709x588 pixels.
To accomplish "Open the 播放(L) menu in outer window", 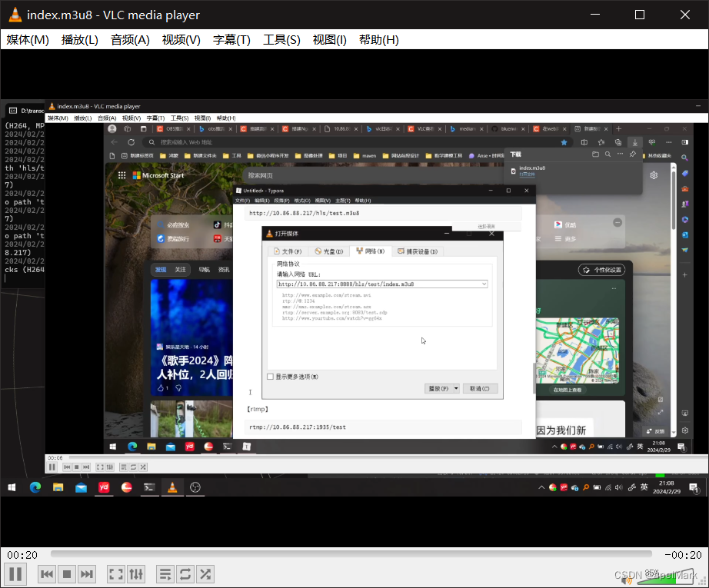I will click(79, 40).
